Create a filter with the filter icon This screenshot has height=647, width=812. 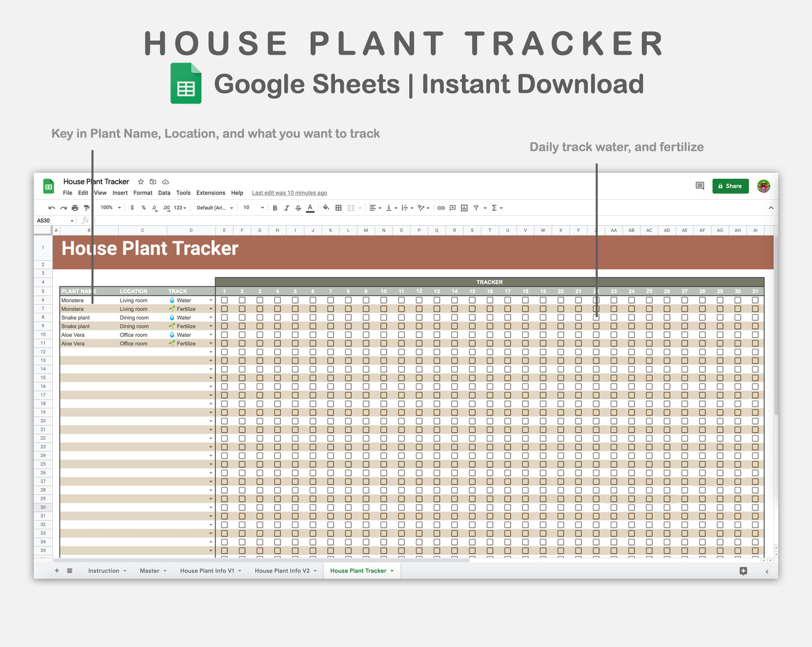coord(475,207)
